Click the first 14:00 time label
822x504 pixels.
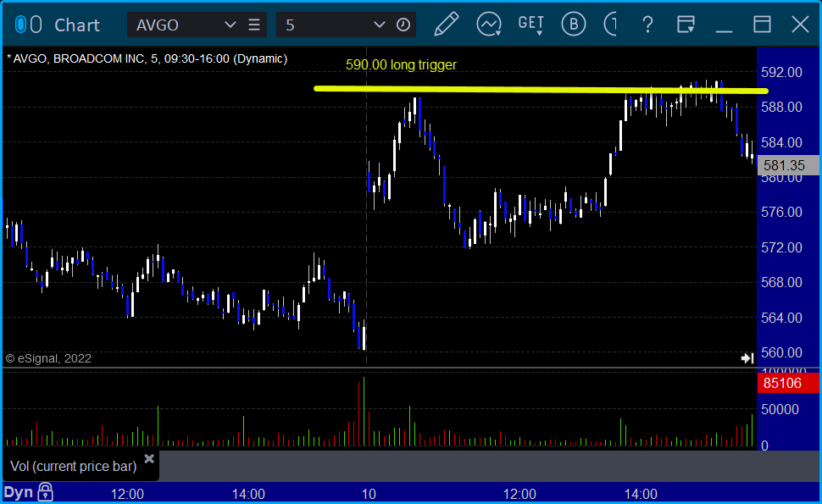[x=248, y=494]
